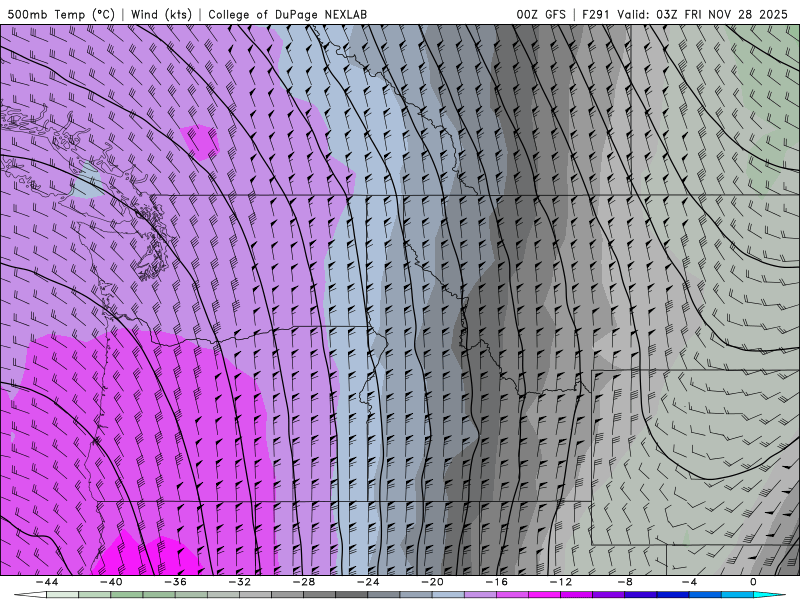Click 'College of DuPage NEXLAB' text
The height and width of the screenshot is (600, 800).
coord(287,14)
